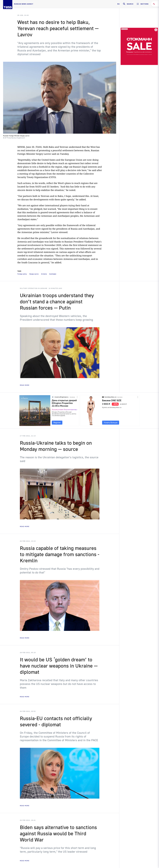
Task: Open the Sections hamburger menu
Action: [x=138, y=4]
